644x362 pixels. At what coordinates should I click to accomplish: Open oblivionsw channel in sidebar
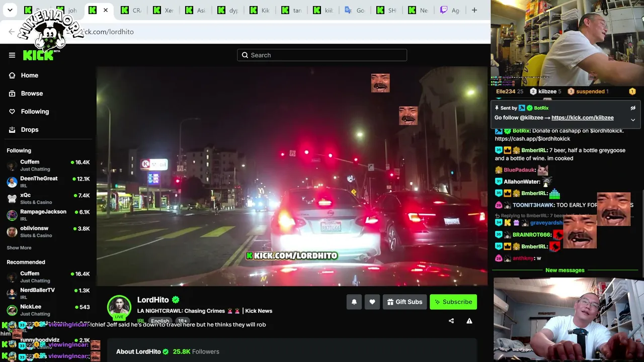48,232
